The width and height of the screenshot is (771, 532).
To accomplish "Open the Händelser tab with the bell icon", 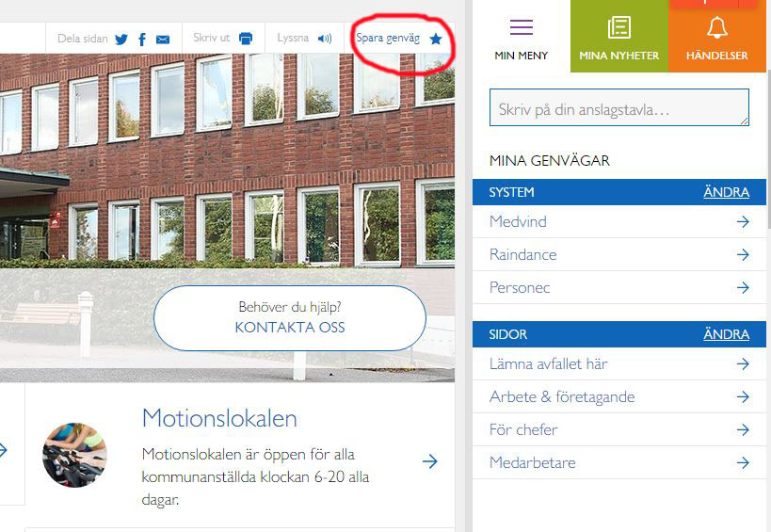I will click(x=717, y=37).
